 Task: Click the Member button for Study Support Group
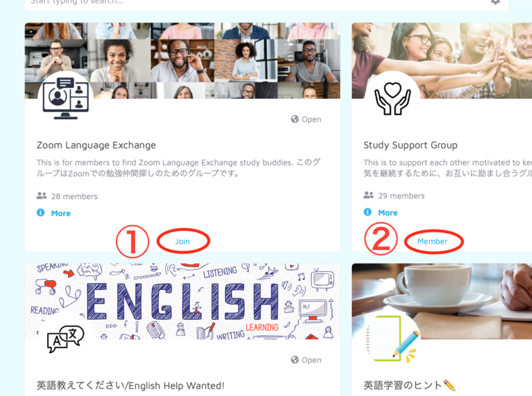pos(432,241)
